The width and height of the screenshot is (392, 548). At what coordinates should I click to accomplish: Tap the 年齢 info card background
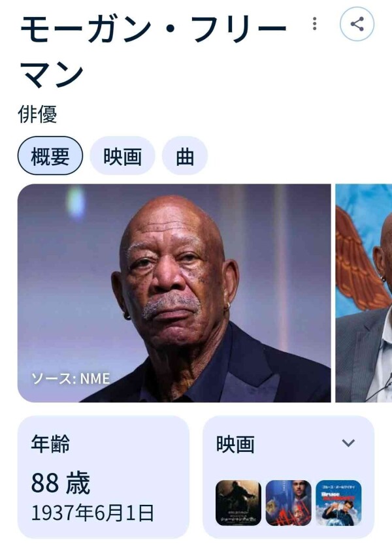pyautogui.click(x=103, y=477)
